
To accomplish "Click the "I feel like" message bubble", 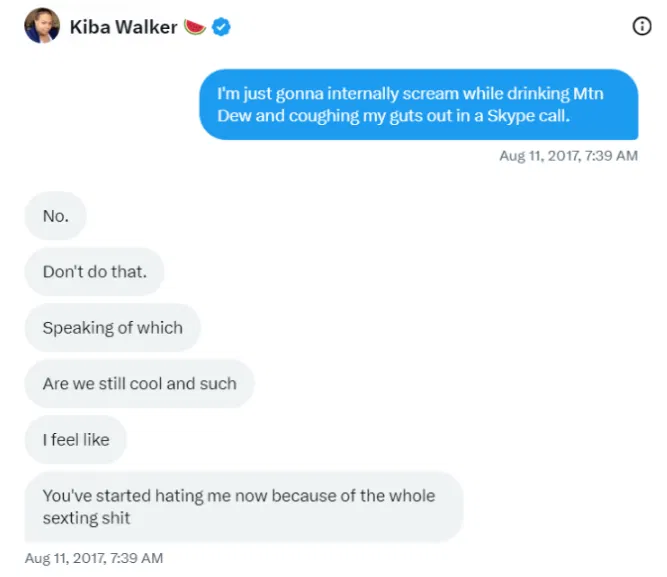I will pyautogui.click(x=76, y=439).
